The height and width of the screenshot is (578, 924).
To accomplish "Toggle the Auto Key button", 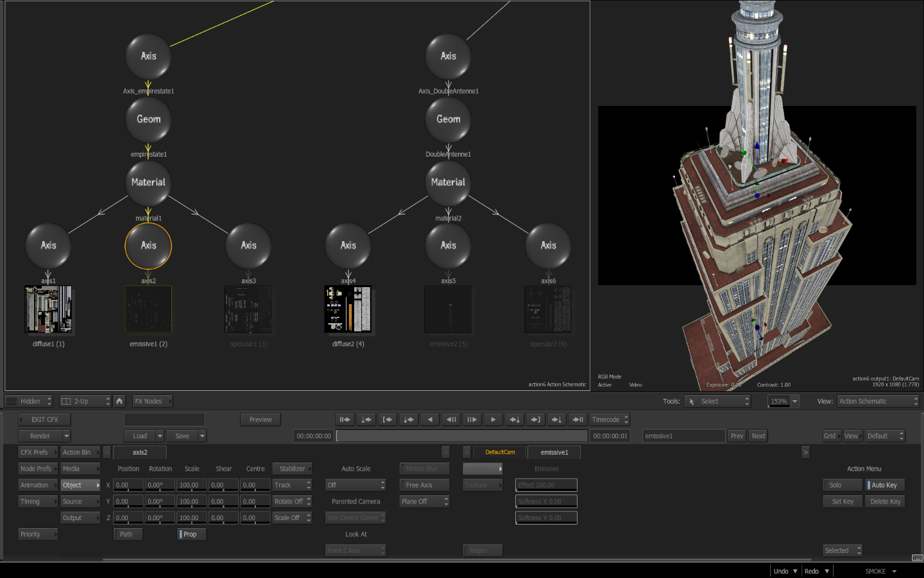I will click(x=884, y=486).
